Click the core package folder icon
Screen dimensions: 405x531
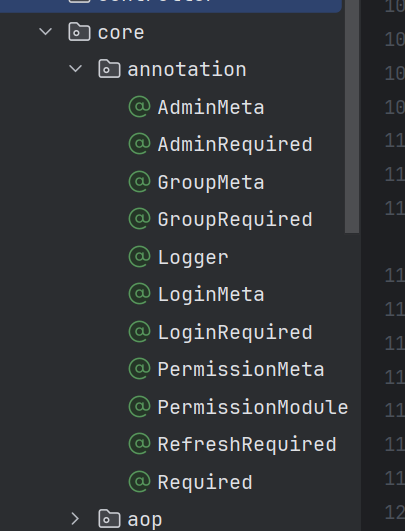79,32
